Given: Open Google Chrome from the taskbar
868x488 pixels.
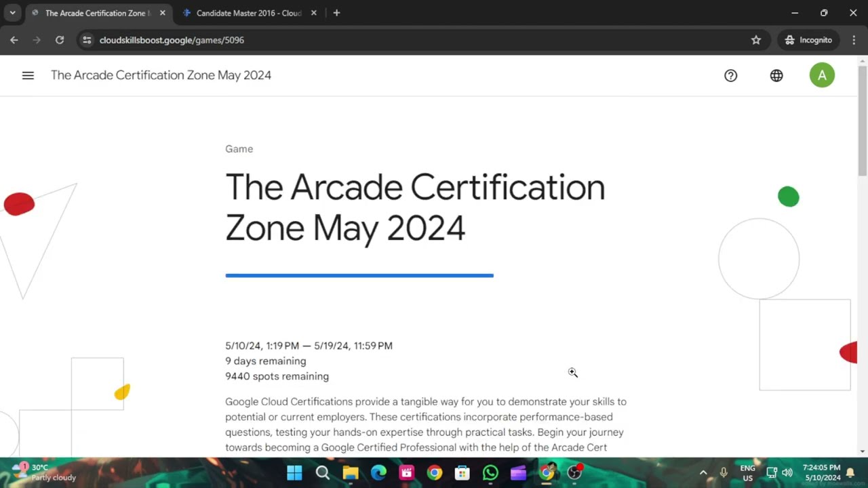Looking at the screenshot, I should pos(435,472).
